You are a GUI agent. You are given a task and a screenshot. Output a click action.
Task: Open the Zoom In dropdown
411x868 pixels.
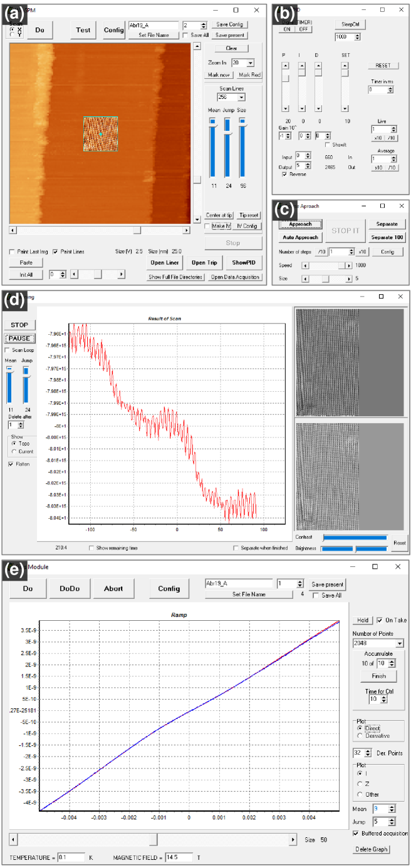(x=251, y=63)
